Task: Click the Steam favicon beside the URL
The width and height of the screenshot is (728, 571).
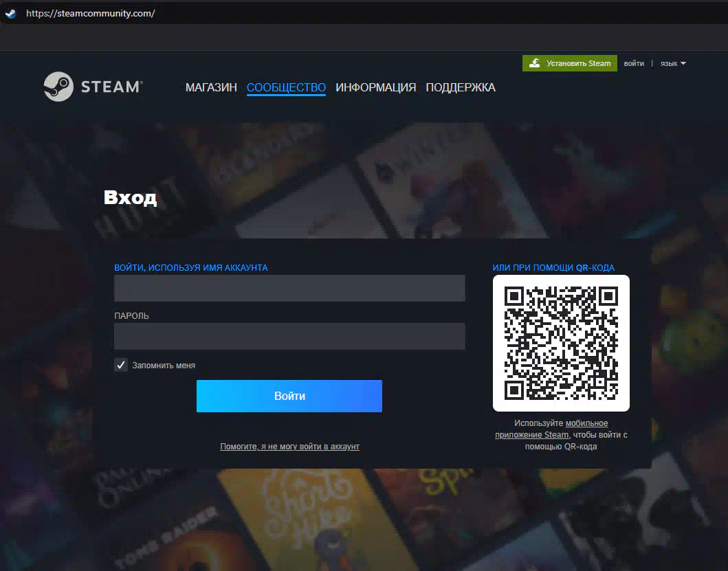Action: (x=11, y=14)
